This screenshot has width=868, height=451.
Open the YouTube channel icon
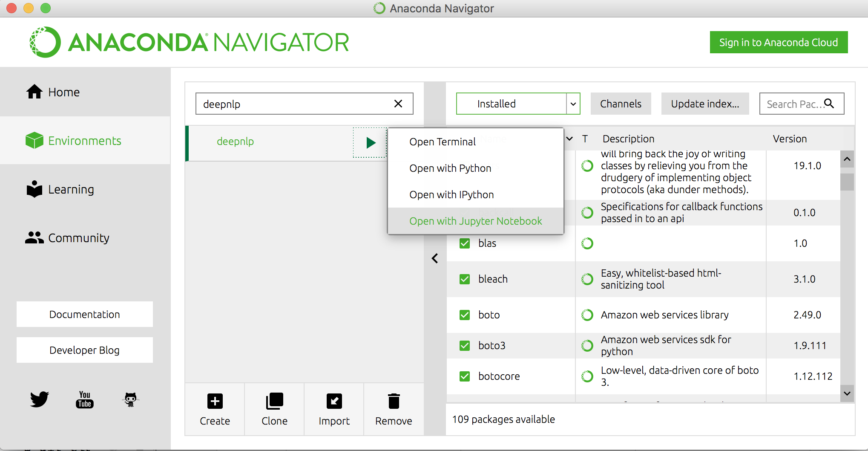85,399
